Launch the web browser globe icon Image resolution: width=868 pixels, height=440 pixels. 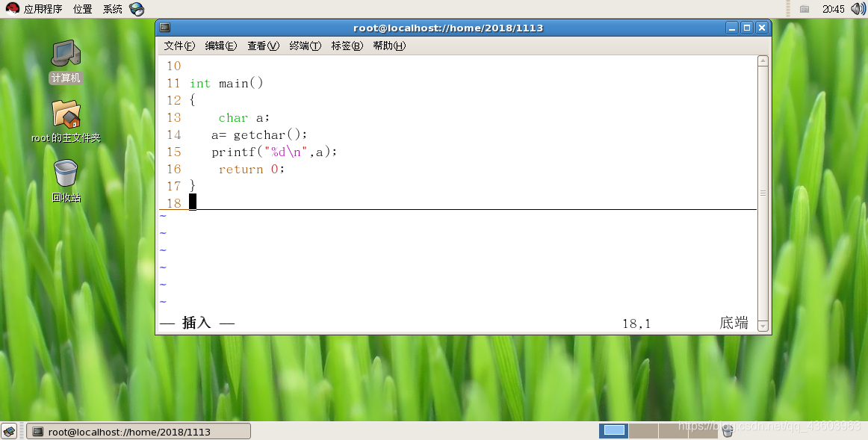tap(136, 9)
